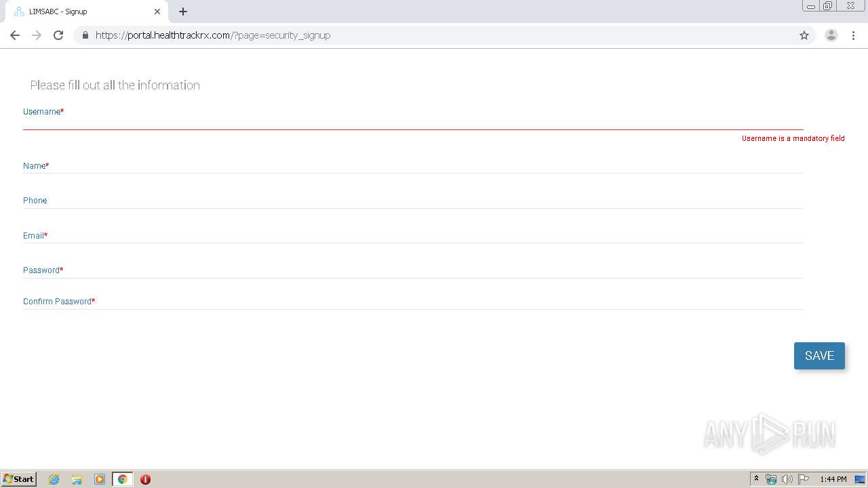This screenshot has height=488, width=868.
Task: Click into the Phone field
Action: point(413,201)
